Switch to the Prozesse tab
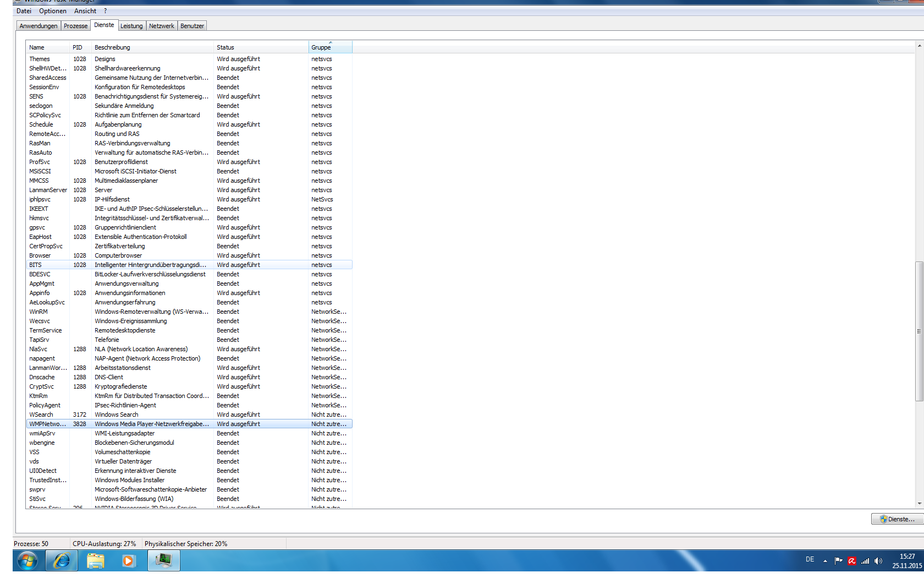 tap(75, 26)
